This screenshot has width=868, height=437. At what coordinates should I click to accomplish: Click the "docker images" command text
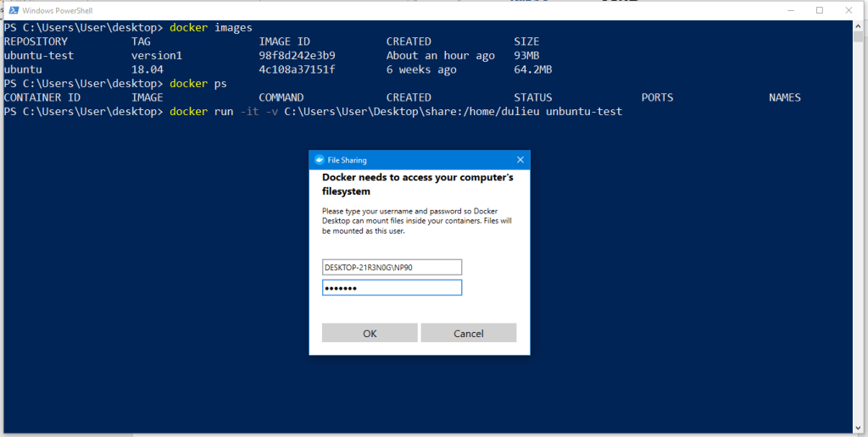point(210,28)
